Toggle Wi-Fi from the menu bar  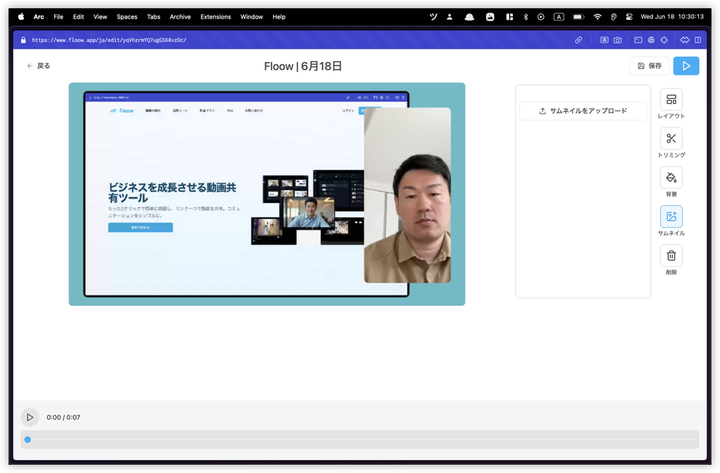click(x=597, y=17)
